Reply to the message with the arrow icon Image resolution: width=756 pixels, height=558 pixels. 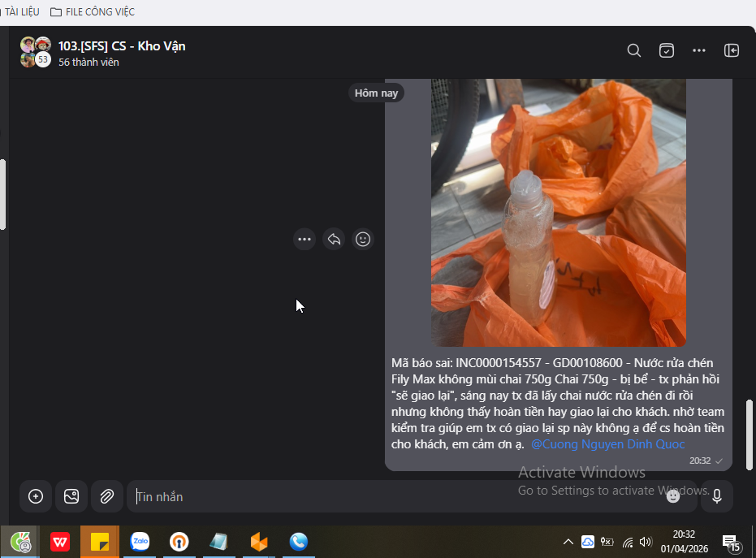334,240
